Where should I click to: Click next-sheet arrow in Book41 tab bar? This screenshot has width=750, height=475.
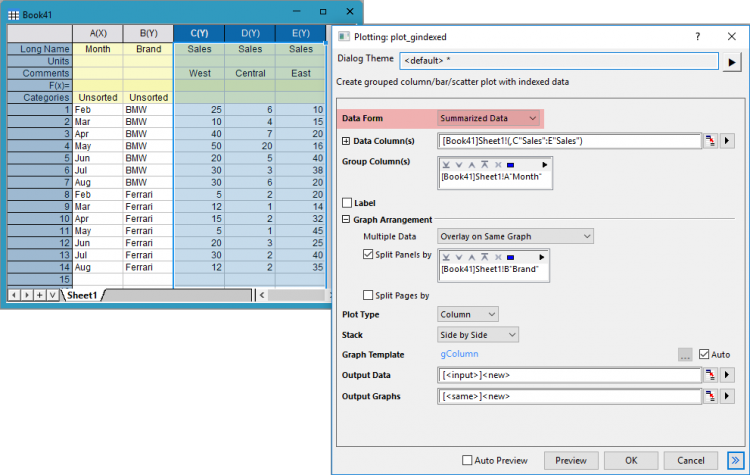(x=27, y=295)
